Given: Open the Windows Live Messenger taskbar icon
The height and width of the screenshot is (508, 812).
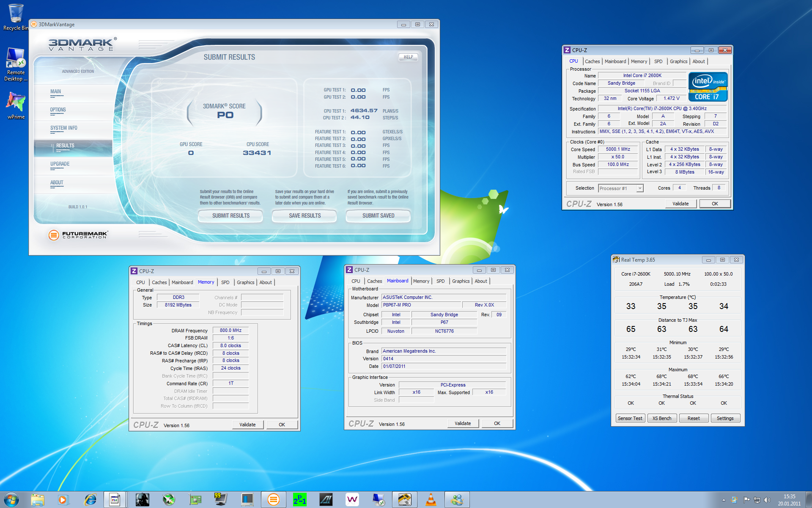Looking at the screenshot, I should point(457,500).
